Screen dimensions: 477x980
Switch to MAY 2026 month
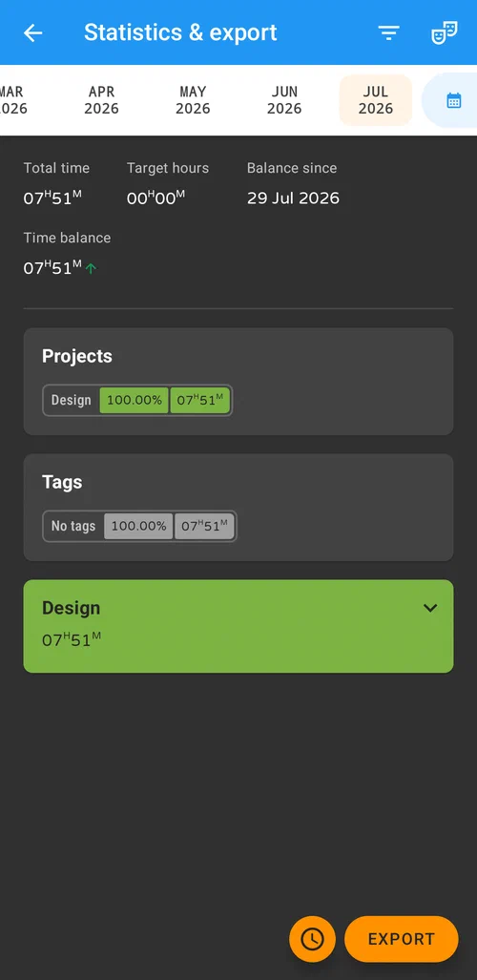click(193, 100)
